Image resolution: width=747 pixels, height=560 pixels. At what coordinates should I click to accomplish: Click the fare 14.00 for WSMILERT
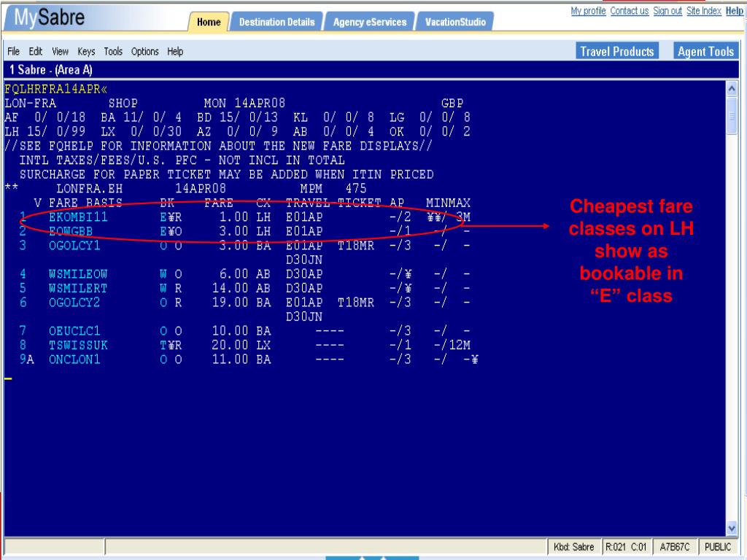[230, 289]
